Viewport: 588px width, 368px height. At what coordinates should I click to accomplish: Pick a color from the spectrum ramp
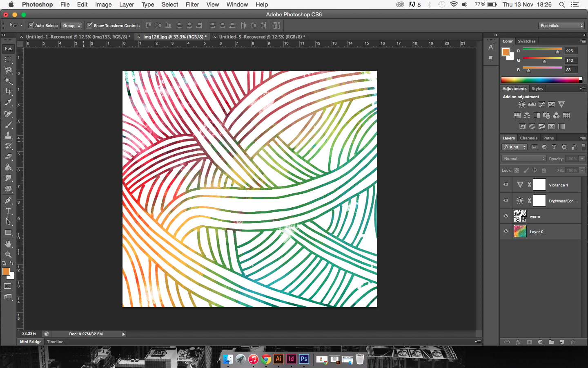(x=542, y=80)
